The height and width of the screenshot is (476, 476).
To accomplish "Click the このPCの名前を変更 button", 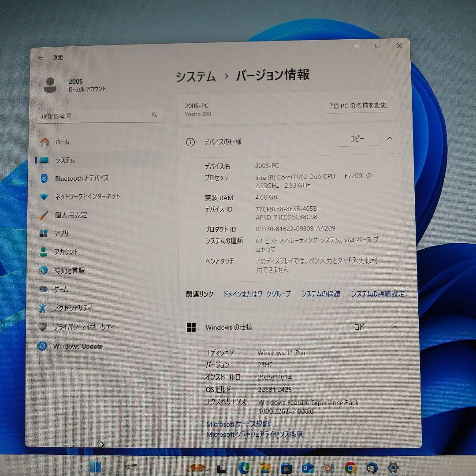I will tap(358, 106).
